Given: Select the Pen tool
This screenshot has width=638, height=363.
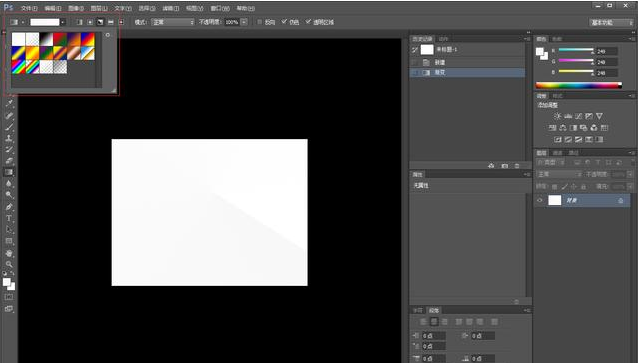Looking at the screenshot, I should [9, 207].
